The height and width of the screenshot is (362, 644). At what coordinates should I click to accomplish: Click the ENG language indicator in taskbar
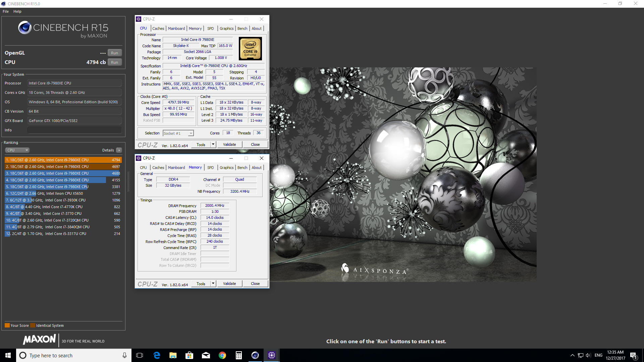pyautogui.click(x=598, y=355)
